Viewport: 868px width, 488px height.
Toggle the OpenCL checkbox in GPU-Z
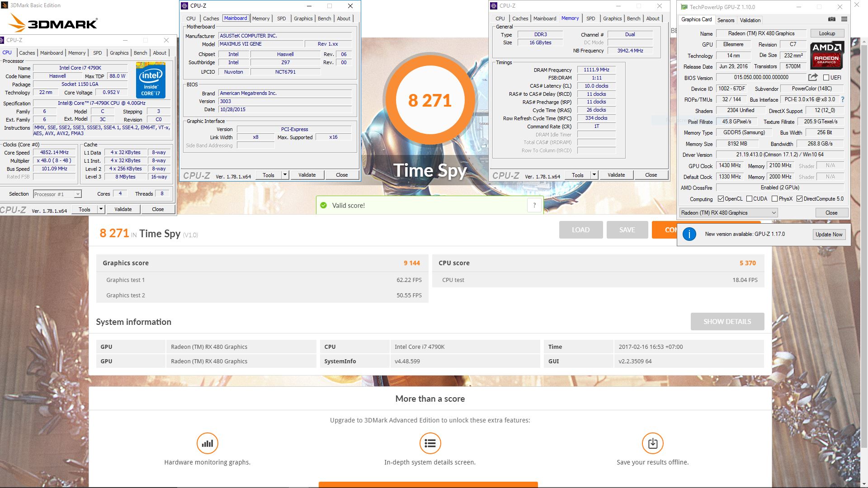click(721, 199)
